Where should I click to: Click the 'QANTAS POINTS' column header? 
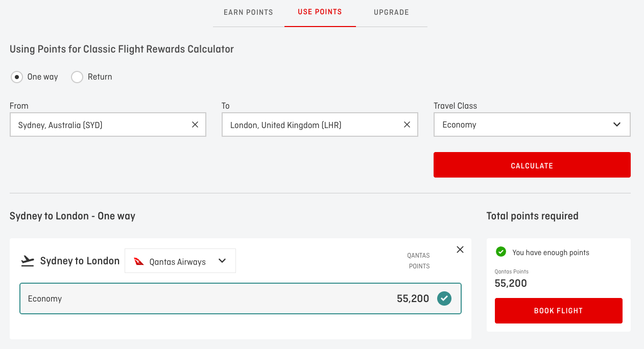418,261
